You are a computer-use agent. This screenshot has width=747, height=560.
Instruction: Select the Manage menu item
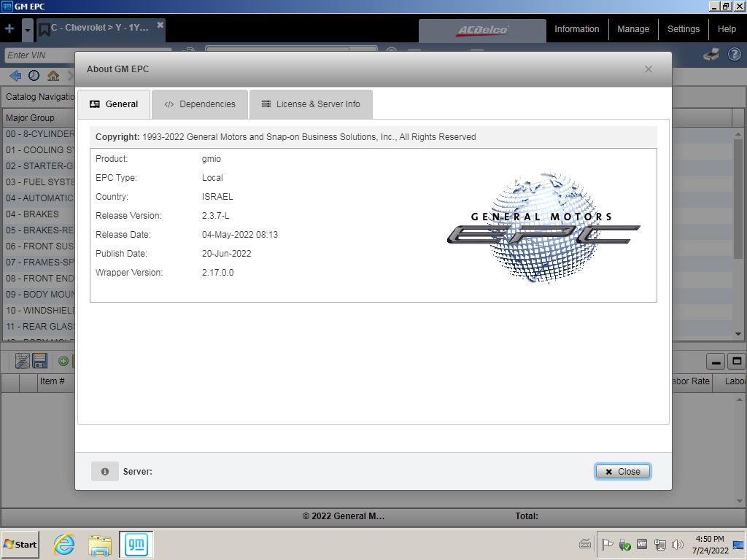tap(632, 29)
